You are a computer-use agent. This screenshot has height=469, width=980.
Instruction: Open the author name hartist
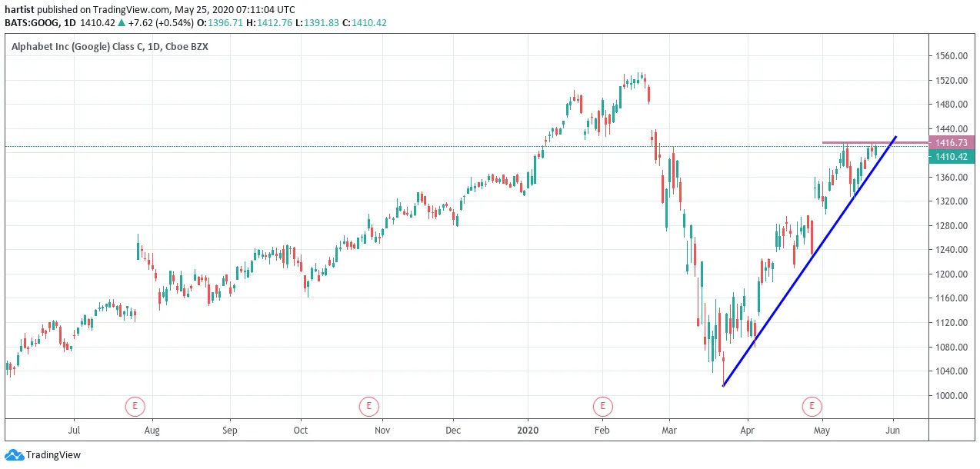click(x=19, y=9)
